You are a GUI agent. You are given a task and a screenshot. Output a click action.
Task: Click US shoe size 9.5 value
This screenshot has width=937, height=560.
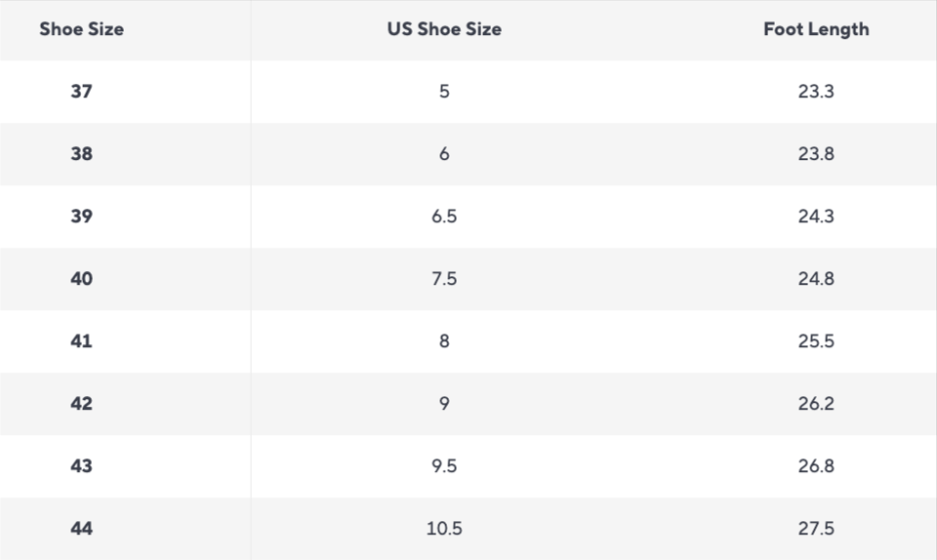[444, 466]
